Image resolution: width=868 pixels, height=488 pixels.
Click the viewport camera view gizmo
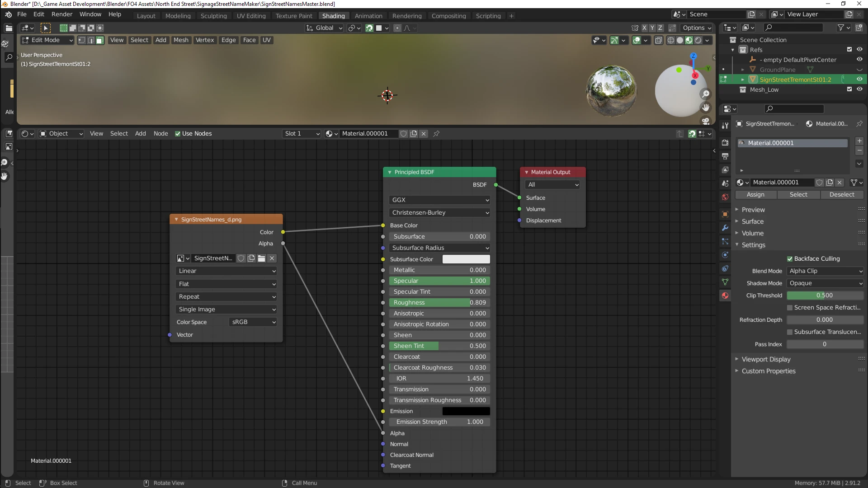coord(705,121)
